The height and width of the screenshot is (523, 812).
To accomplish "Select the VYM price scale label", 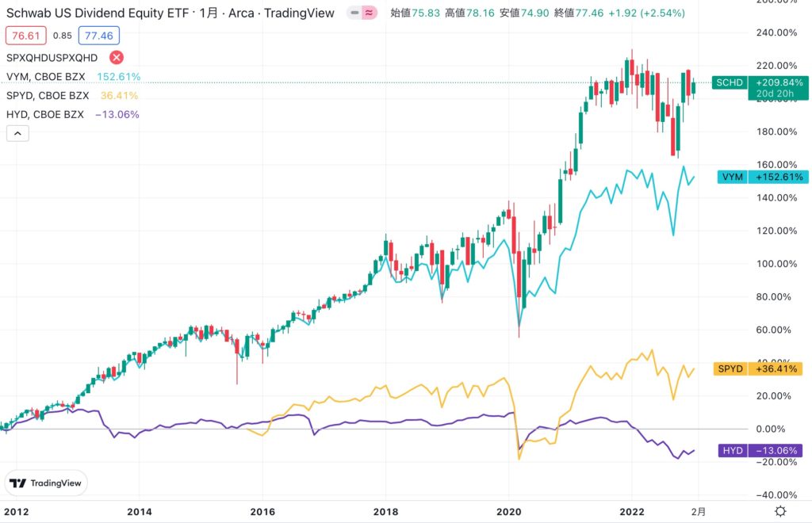I will (730, 177).
